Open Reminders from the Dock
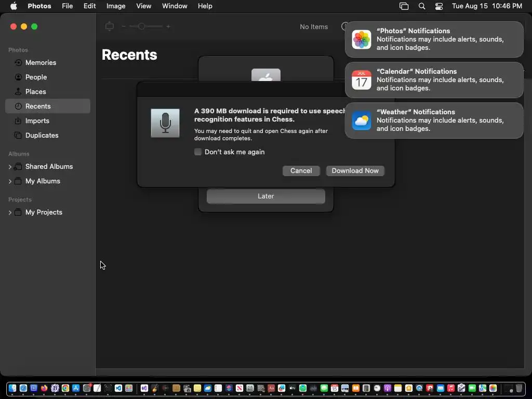 pos(218,388)
